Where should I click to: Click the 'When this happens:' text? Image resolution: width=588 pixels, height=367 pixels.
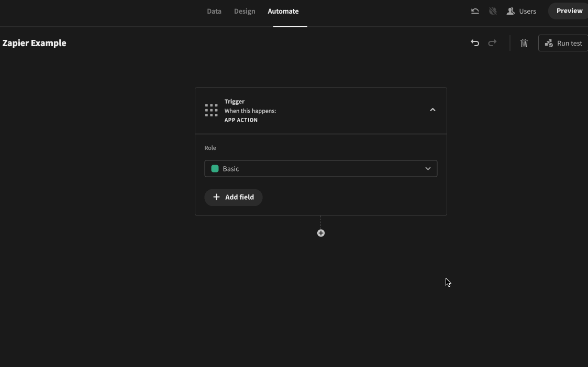click(250, 111)
